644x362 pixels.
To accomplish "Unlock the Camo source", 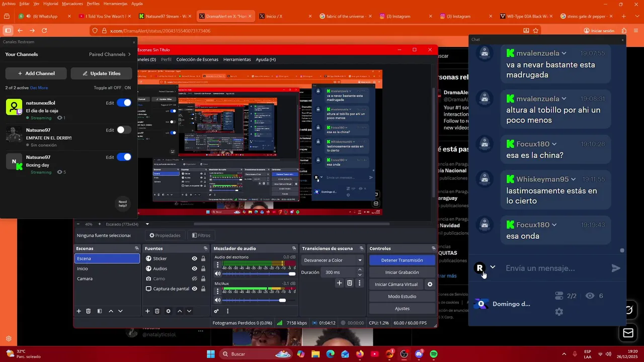I will [203, 279].
